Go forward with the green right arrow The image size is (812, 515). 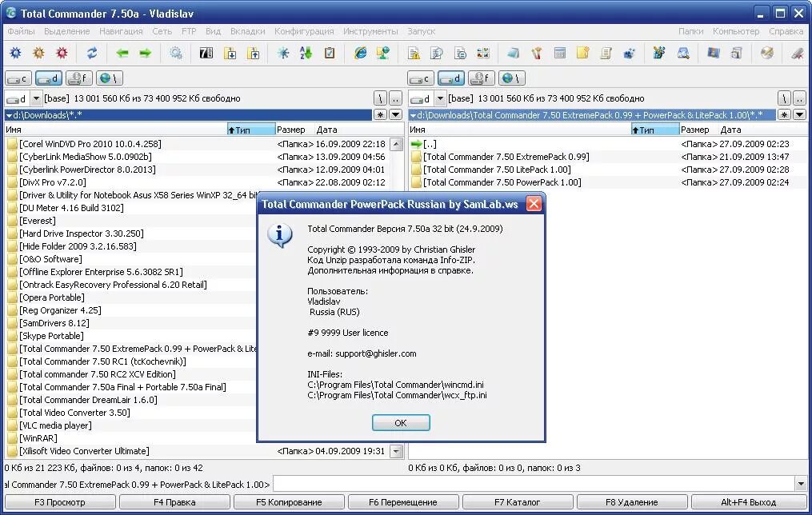tap(146, 53)
